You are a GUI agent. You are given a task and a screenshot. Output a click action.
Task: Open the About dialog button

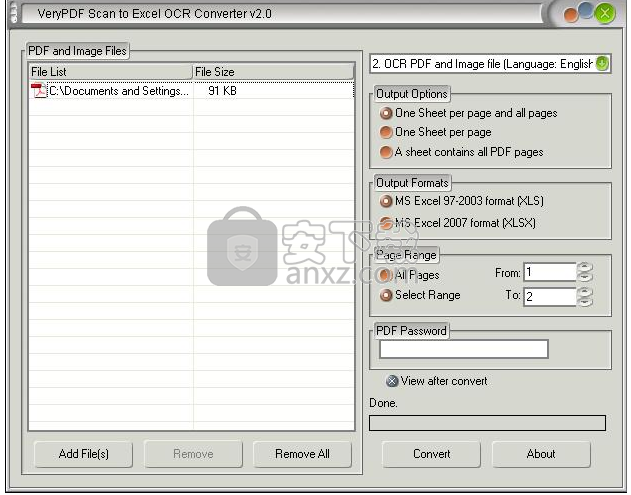tap(541, 454)
